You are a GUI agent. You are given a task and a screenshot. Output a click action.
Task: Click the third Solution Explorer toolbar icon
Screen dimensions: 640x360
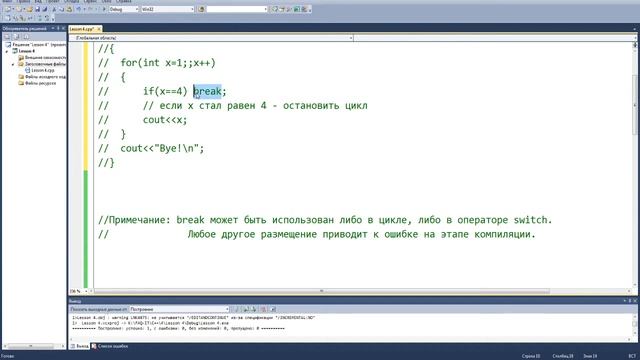[27, 37]
